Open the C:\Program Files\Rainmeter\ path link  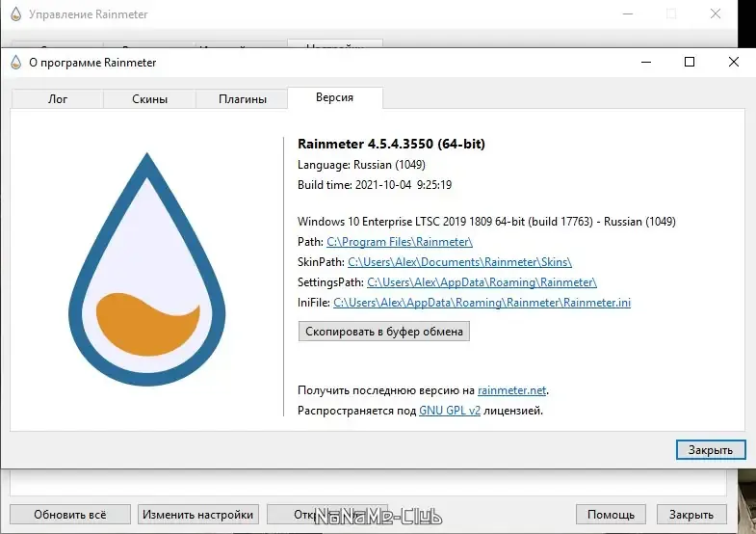400,242
